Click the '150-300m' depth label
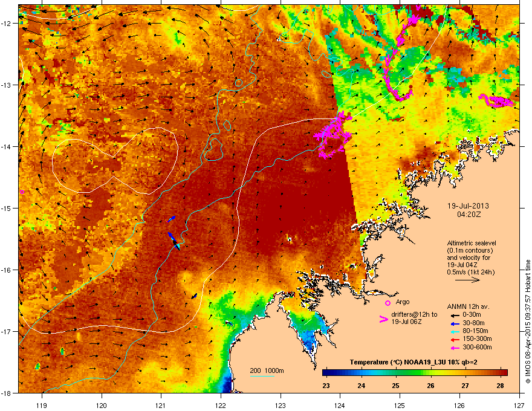The width and height of the screenshot is (532, 411). click(477, 339)
